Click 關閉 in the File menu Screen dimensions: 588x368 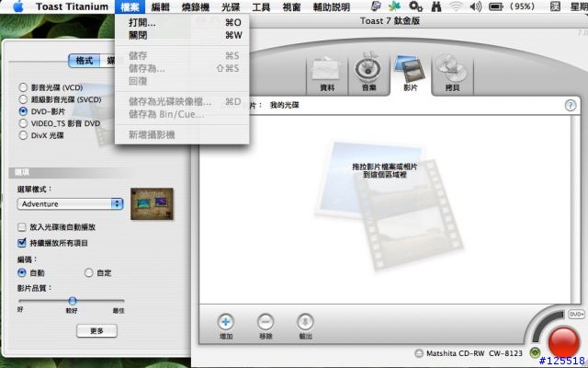[182, 35]
